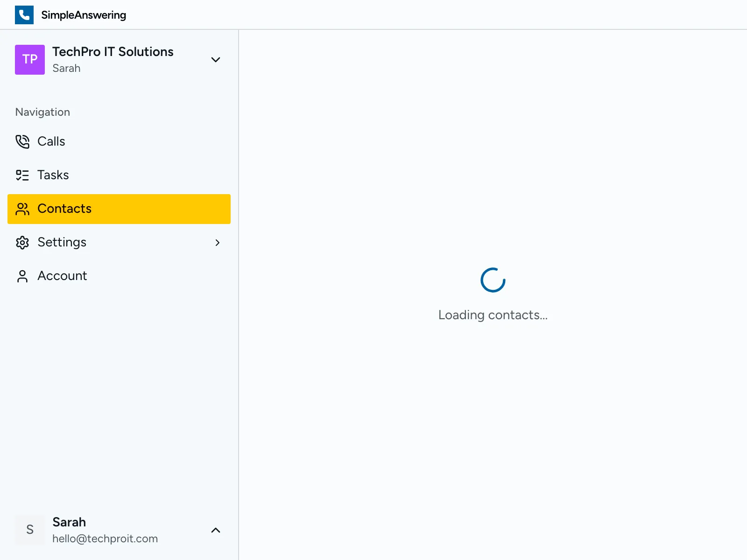
Task: Click the SimpleAnswering phone logo icon
Action: point(24,14)
